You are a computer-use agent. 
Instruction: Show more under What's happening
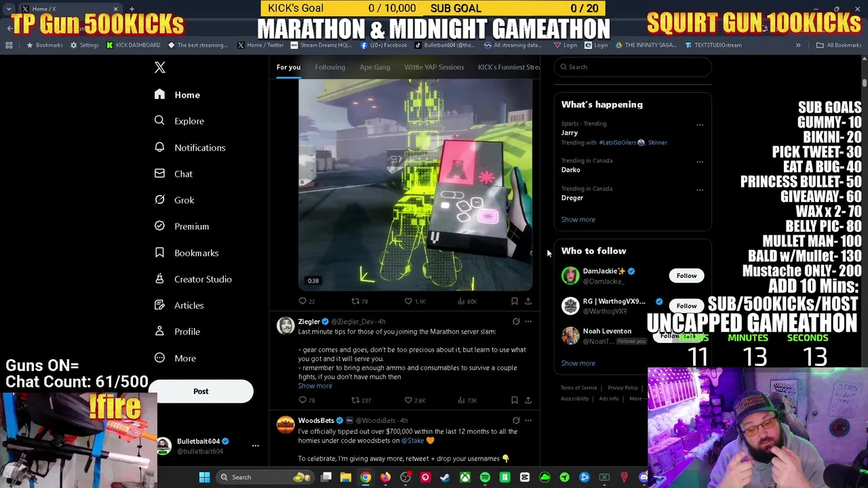578,220
